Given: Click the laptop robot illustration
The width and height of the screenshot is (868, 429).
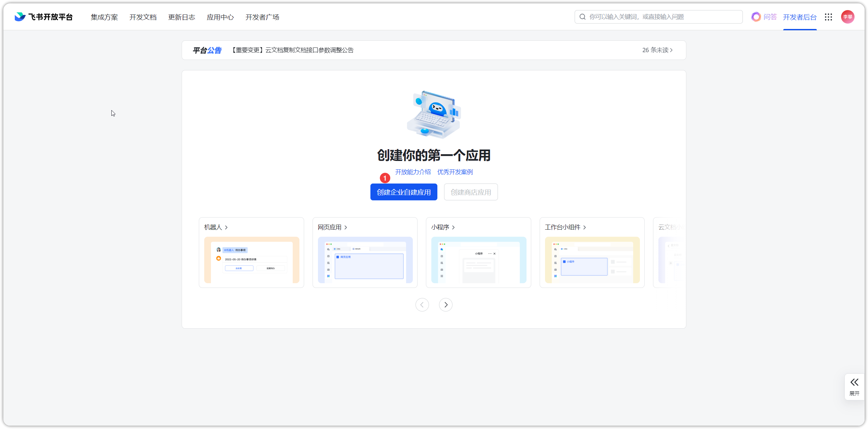Looking at the screenshot, I should click(434, 115).
